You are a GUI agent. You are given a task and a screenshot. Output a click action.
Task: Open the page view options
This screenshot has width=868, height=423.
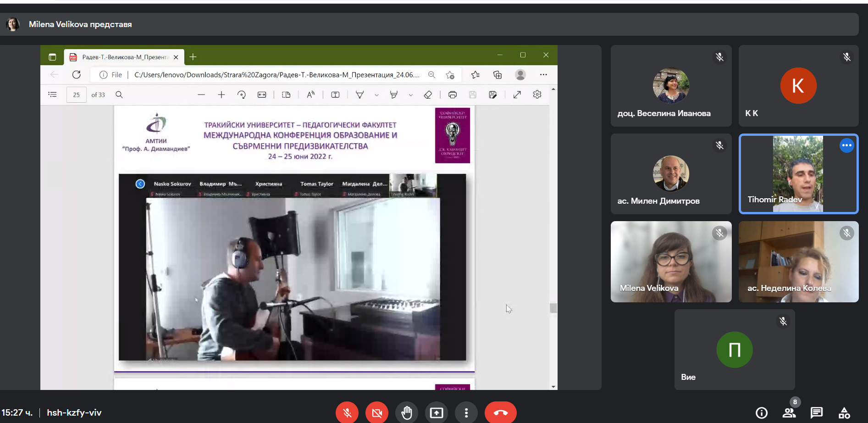click(286, 95)
